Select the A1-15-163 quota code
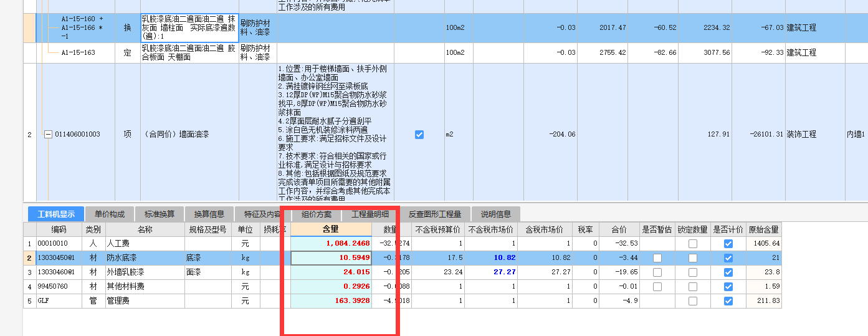The height and width of the screenshot is (336, 868). [x=78, y=53]
